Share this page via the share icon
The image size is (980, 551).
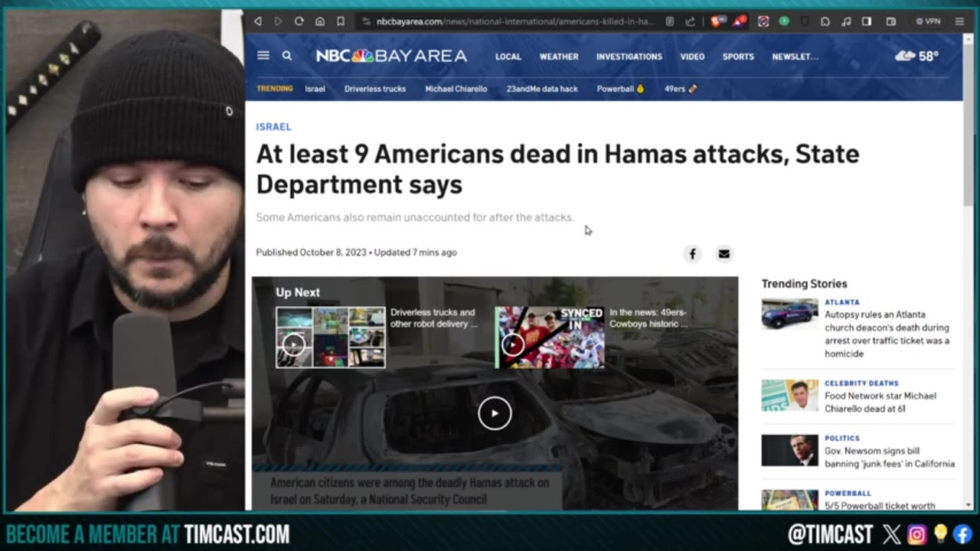tap(691, 21)
